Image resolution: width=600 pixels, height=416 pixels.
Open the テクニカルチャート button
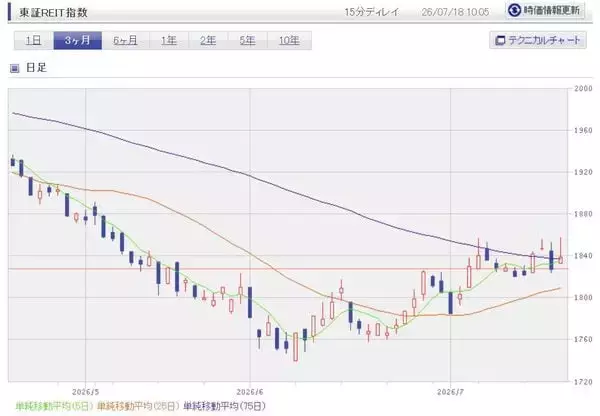coord(538,40)
